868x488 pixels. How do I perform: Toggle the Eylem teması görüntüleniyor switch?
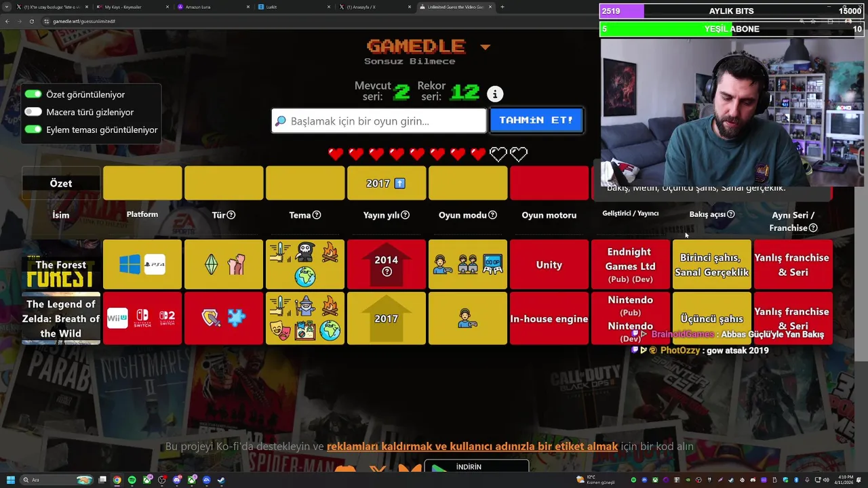(33, 129)
